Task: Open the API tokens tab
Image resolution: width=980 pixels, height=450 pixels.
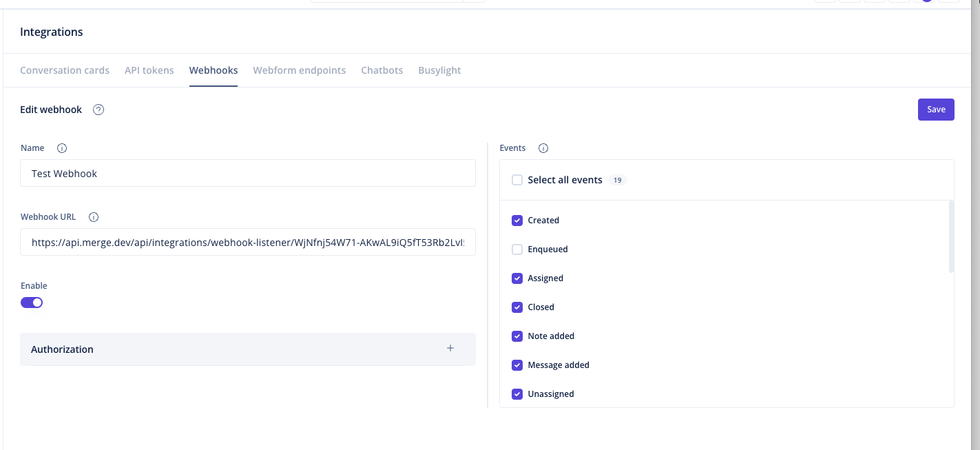Action: (149, 70)
